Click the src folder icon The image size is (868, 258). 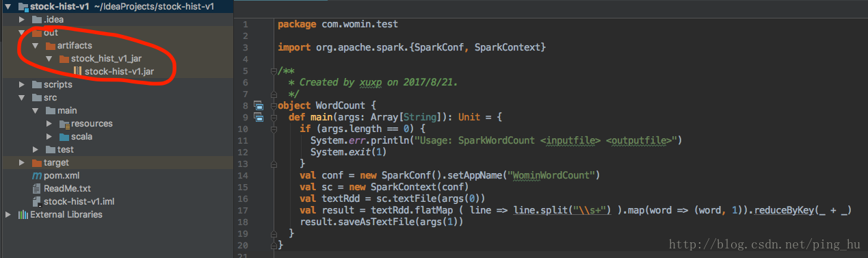(37, 97)
